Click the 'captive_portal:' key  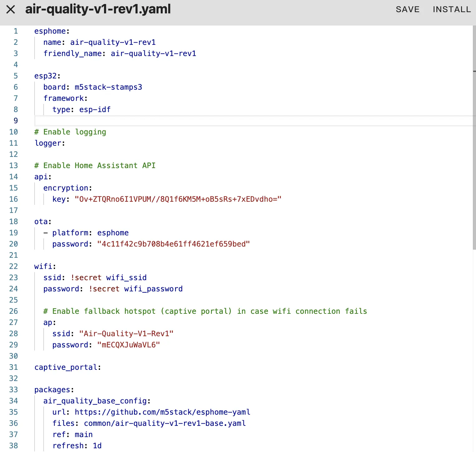[x=67, y=367]
